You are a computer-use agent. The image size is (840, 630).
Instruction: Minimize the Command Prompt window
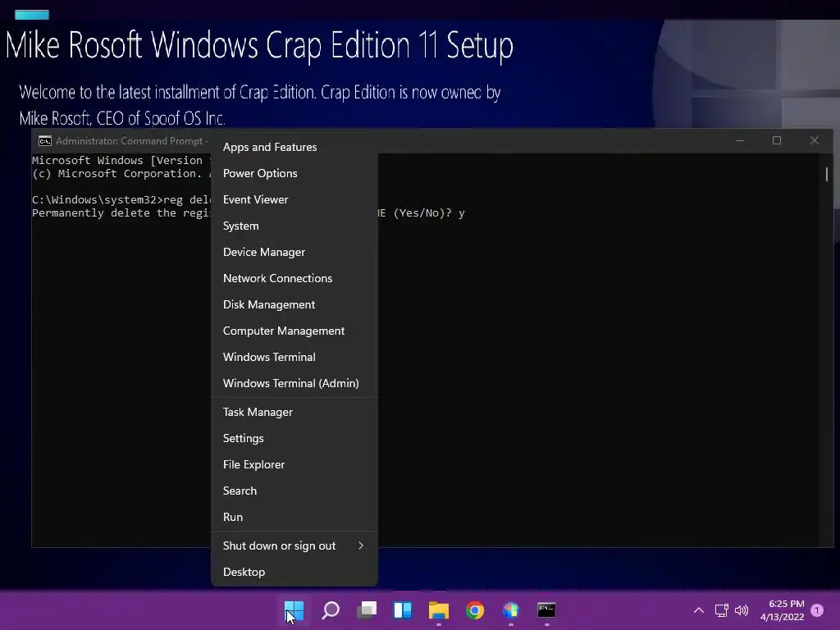[740, 140]
